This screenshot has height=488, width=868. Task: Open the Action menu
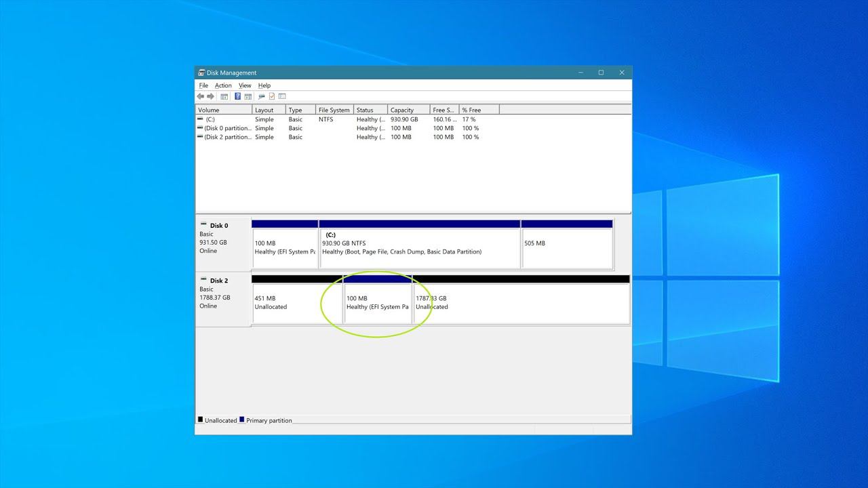click(x=223, y=85)
